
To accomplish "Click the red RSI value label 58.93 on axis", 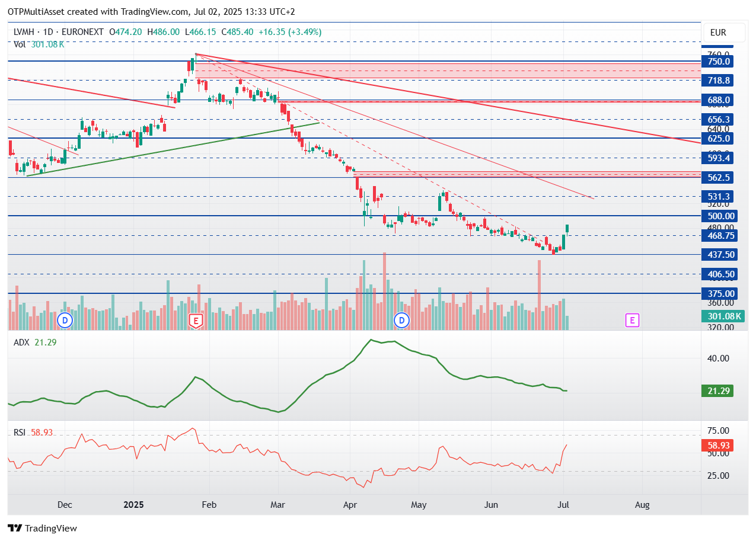I will coord(719,446).
